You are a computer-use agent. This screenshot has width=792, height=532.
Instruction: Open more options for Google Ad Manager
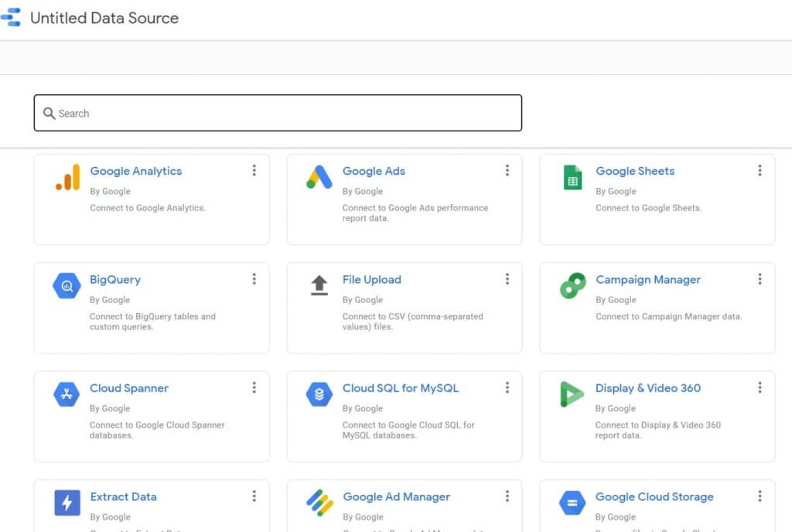point(507,496)
